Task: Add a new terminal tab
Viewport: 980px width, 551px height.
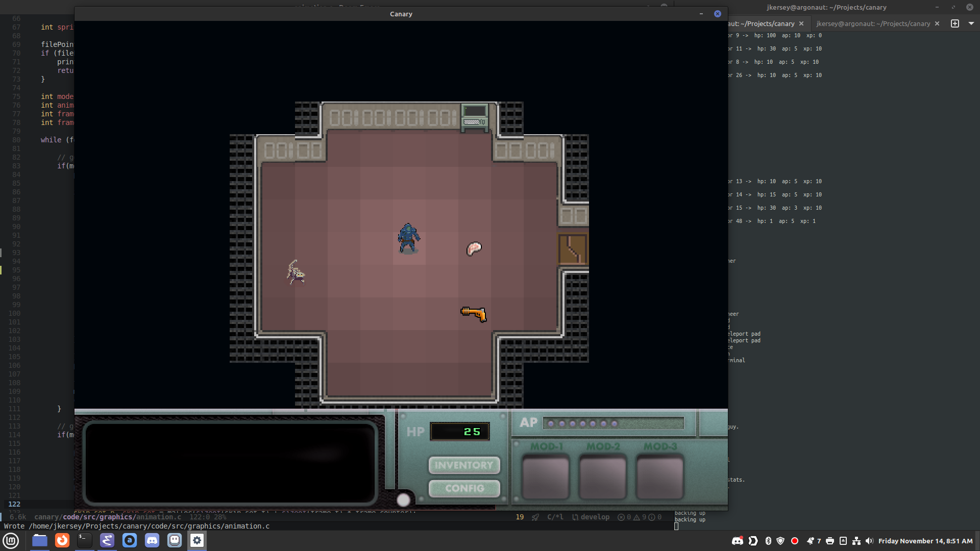Action: point(955,23)
